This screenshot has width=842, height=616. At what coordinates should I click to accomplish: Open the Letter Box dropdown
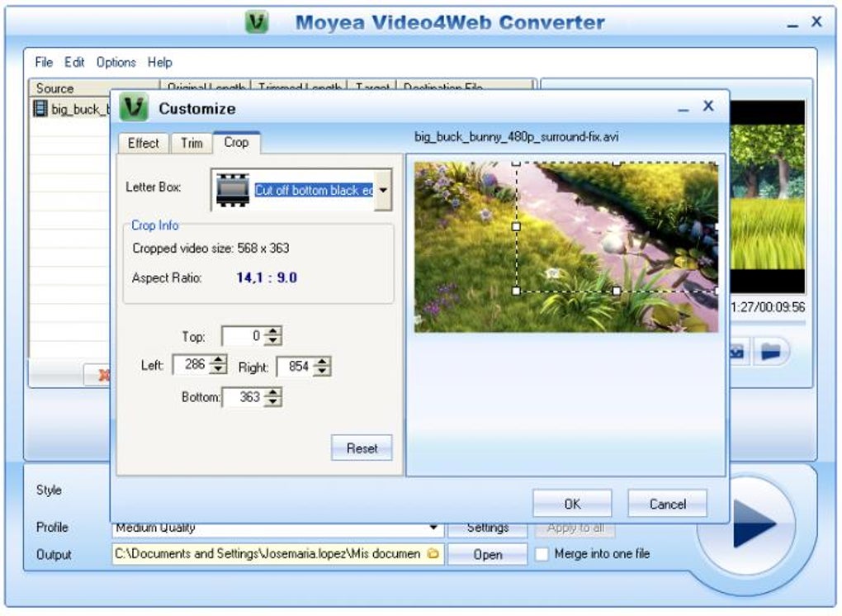pyautogui.click(x=382, y=188)
